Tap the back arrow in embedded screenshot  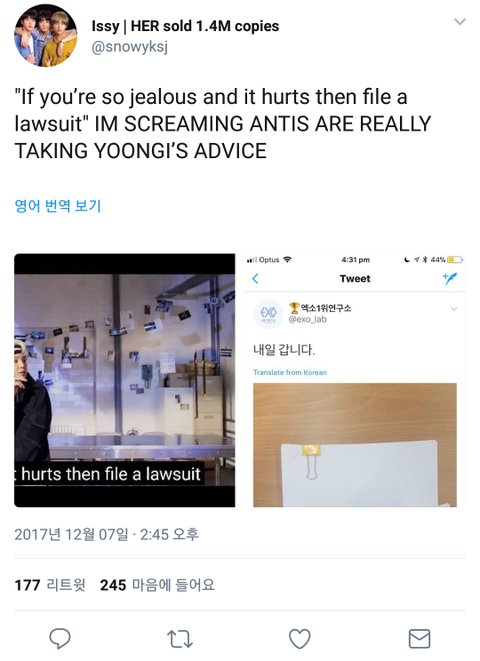[255, 278]
